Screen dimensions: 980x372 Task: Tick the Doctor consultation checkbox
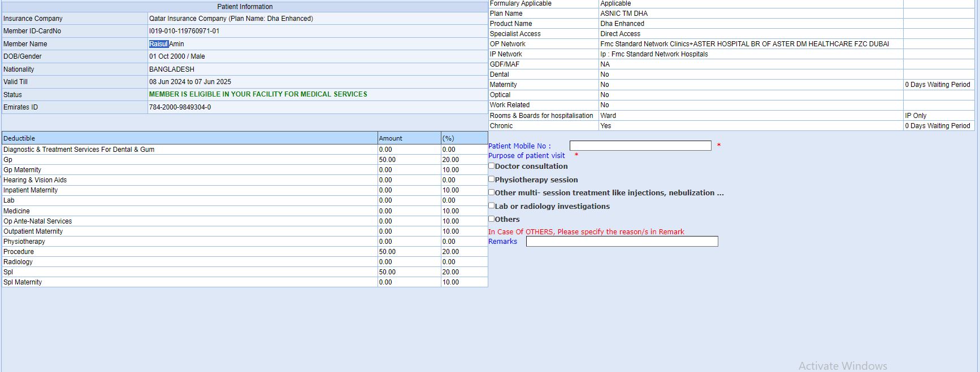pos(492,166)
